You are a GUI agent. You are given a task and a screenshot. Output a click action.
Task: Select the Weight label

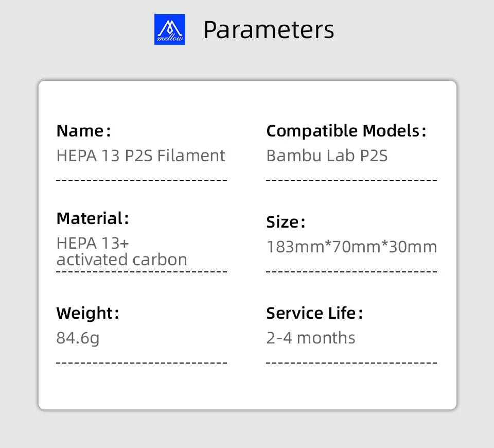87,313
